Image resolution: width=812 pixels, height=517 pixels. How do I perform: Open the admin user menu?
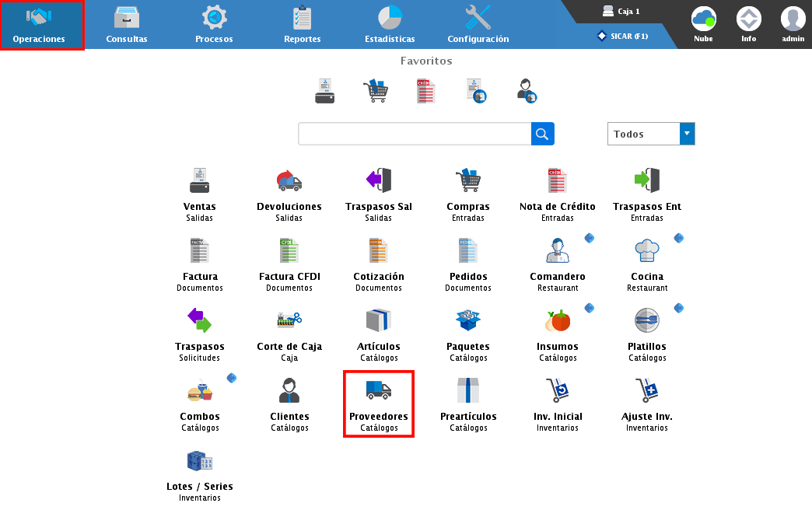[793, 24]
